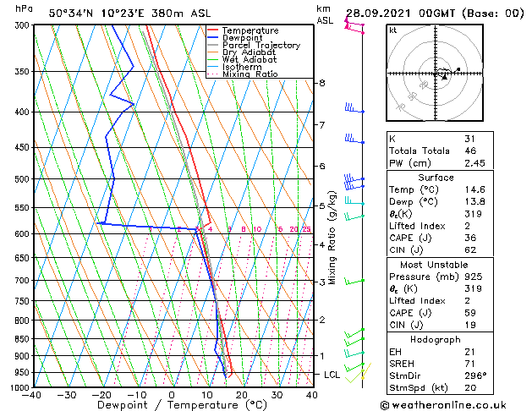Click the wind barb at 400 hPa level
Viewport: 532px width, 411px height.
[354, 108]
